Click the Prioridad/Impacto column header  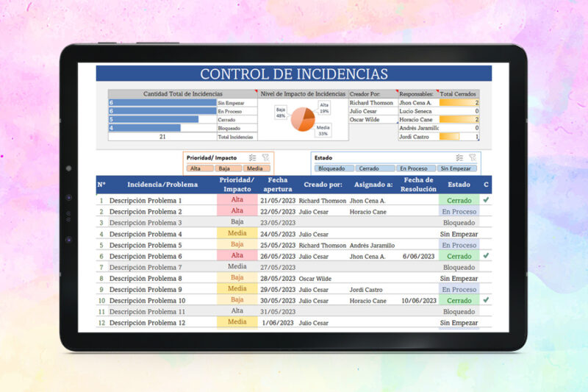click(x=237, y=185)
